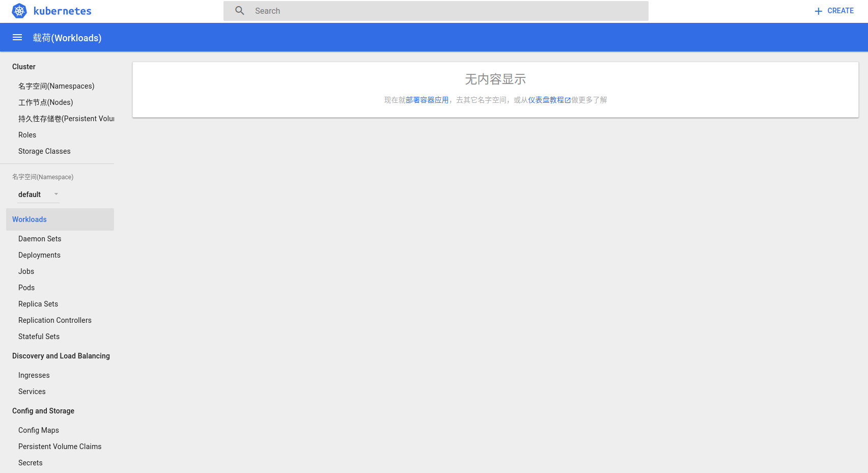Click the external-link icon after 仪表盘教程
Image resolution: width=868 pixels, height=473 pixels.
tap(568, 100)
